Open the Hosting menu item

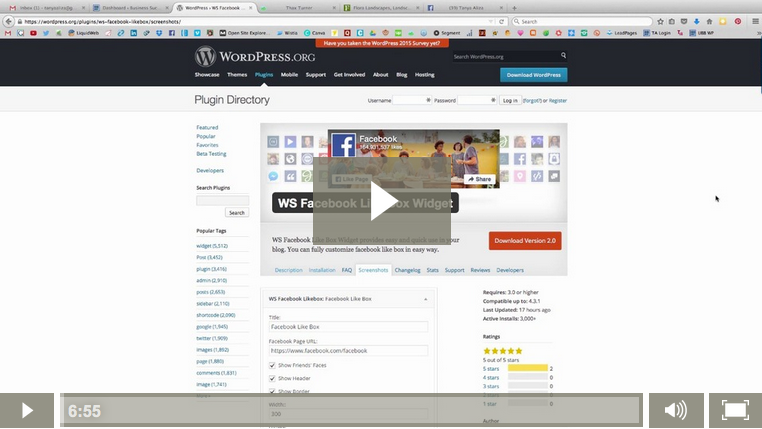(425, 75)
